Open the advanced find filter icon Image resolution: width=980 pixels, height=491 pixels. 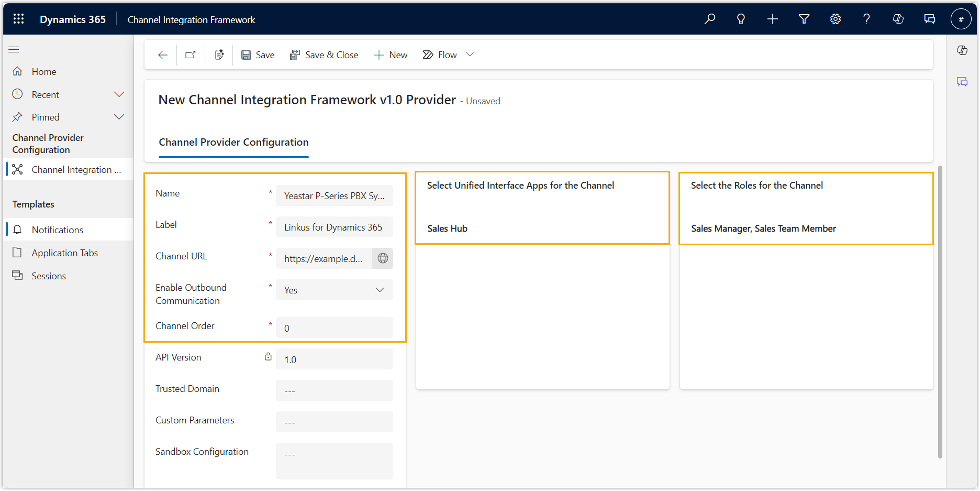coord(804,19)
